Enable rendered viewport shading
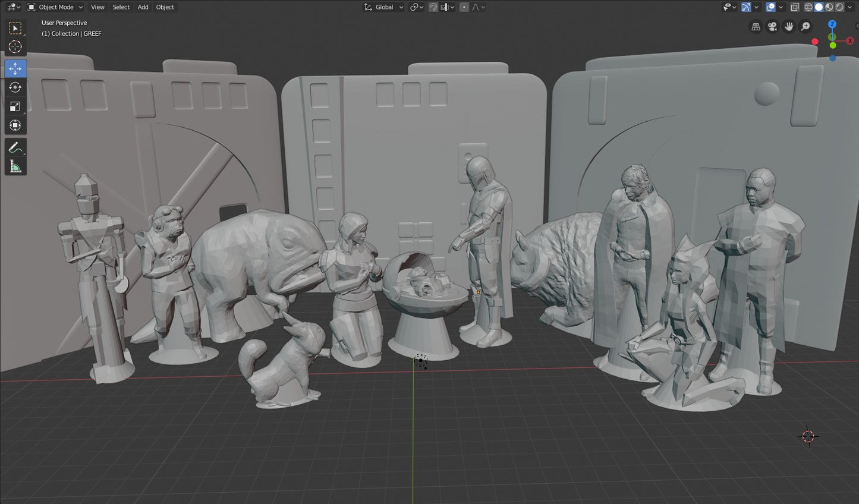 tap(839, 7)
